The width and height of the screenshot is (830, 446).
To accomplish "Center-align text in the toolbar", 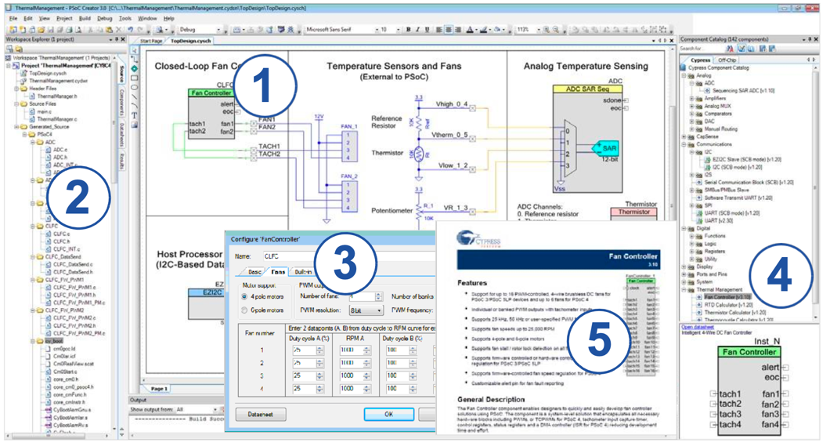I will [x=448, y=30].
